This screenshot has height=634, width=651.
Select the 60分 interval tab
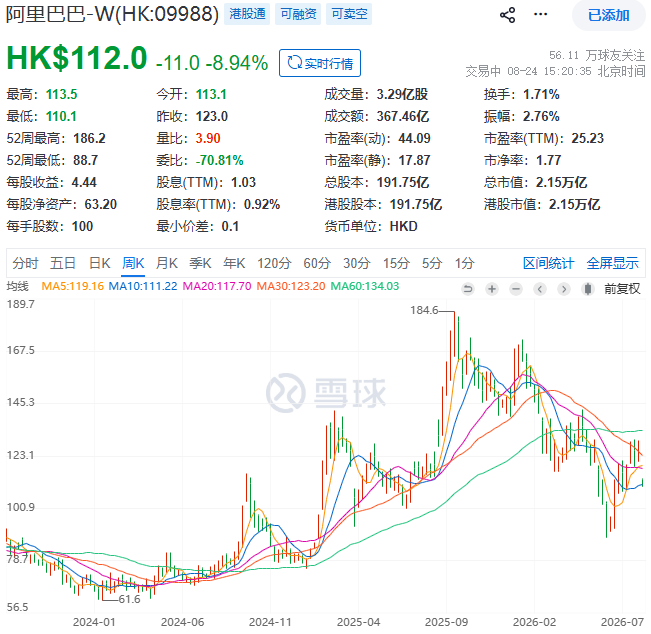pyautogui.click(x=317, y=263)
